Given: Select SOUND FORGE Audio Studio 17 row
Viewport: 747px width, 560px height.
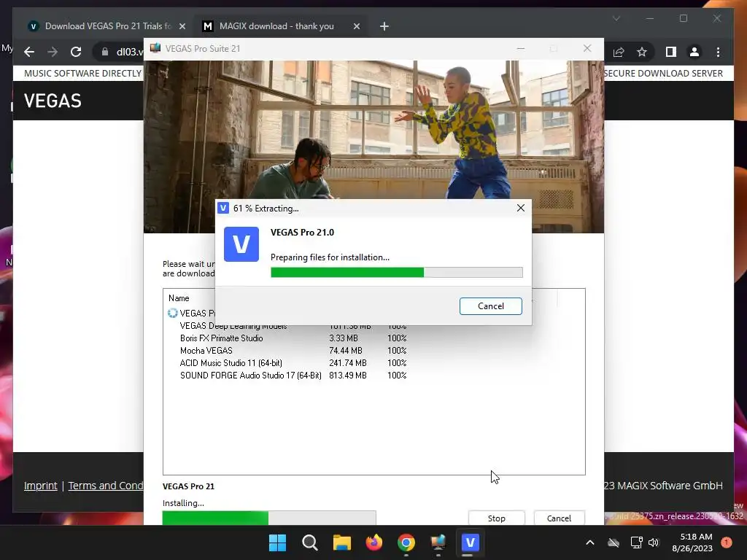Looking at the screenshot, I should (x=293, y=376).
